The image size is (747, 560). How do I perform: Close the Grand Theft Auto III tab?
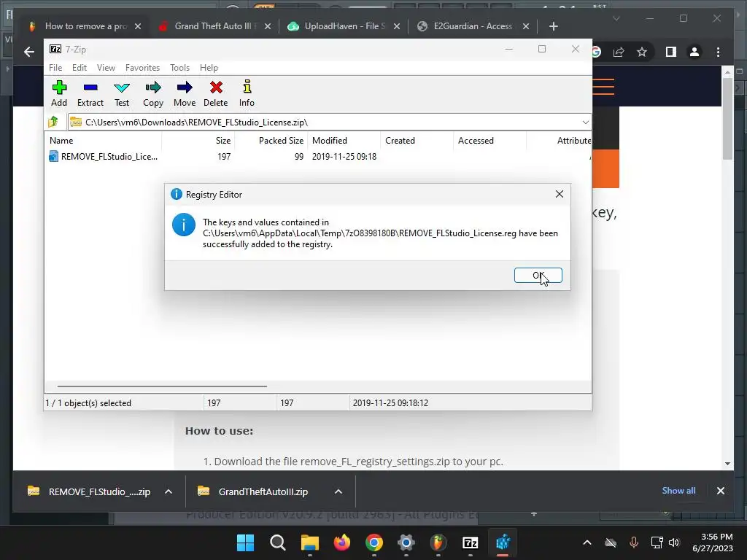coord(268,26)
